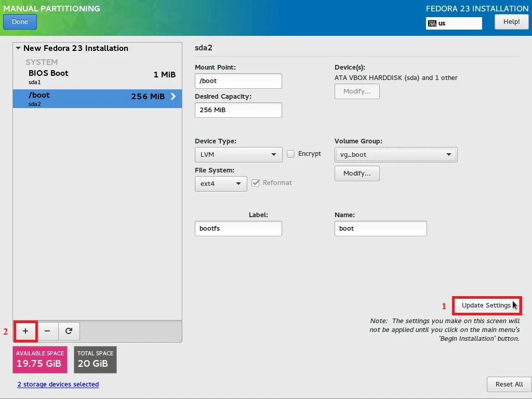Click Update Settings button

486,305
